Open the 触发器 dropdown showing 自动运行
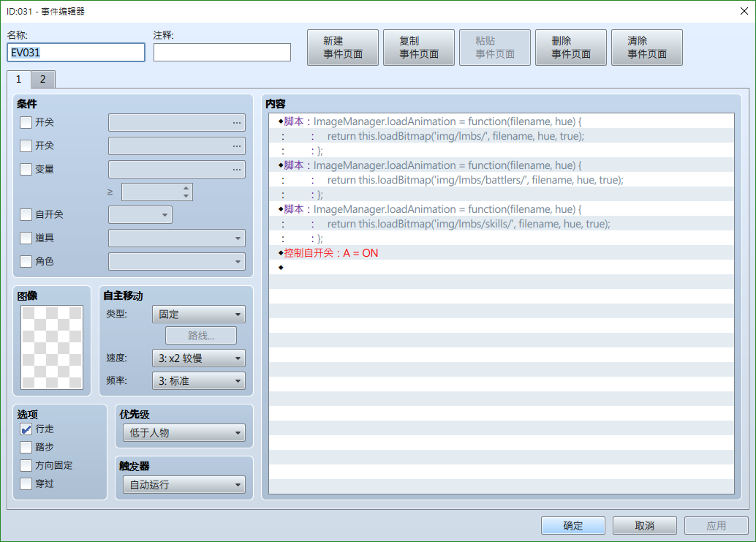Viewport: 756px width, 542px height. (184, 485)
